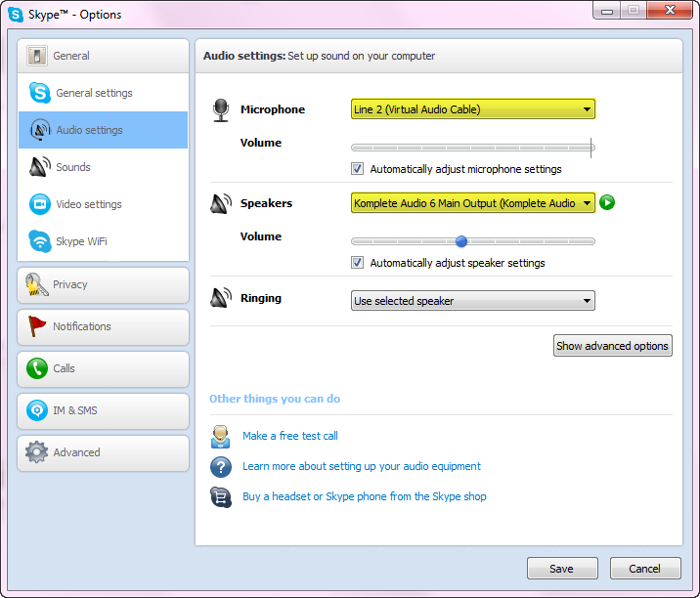Image resolution: width=700 pixels, height=598 pixels.
Task: Click the speaker icon beside Ringing label
Action: click(x=221, y=298)
